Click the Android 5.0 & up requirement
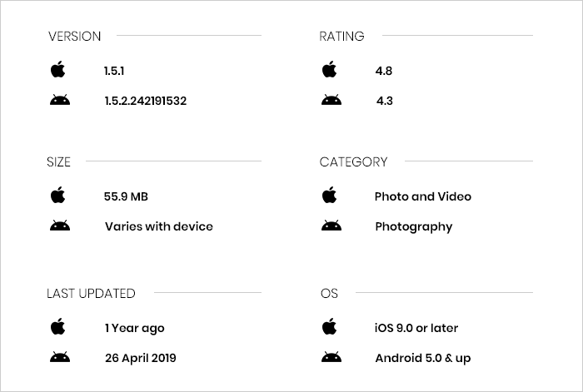The image size is (583, 392). click(423, 358)
